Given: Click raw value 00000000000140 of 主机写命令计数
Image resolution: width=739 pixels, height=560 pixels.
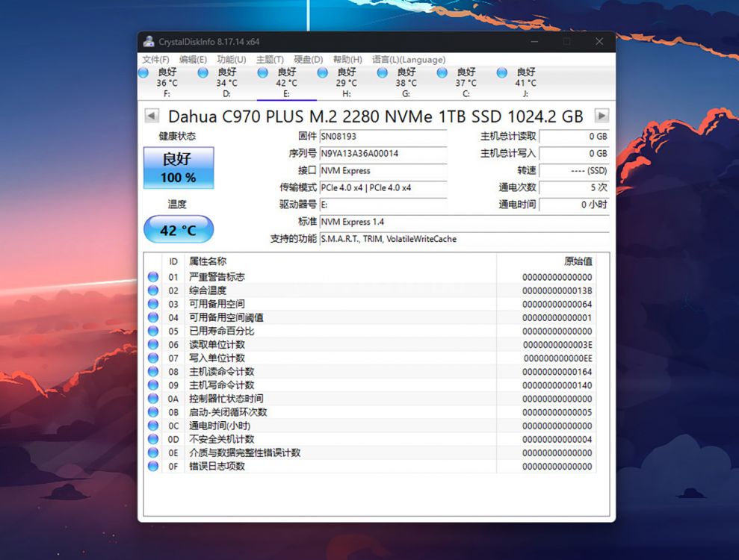Looking at the screenshot, I should tap(557, 385).
